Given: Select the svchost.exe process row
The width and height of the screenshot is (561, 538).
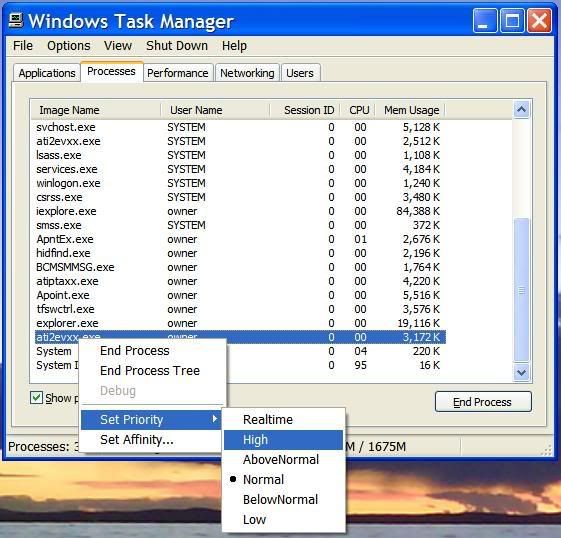Looking at the screenshot, I should pos(240,127).
